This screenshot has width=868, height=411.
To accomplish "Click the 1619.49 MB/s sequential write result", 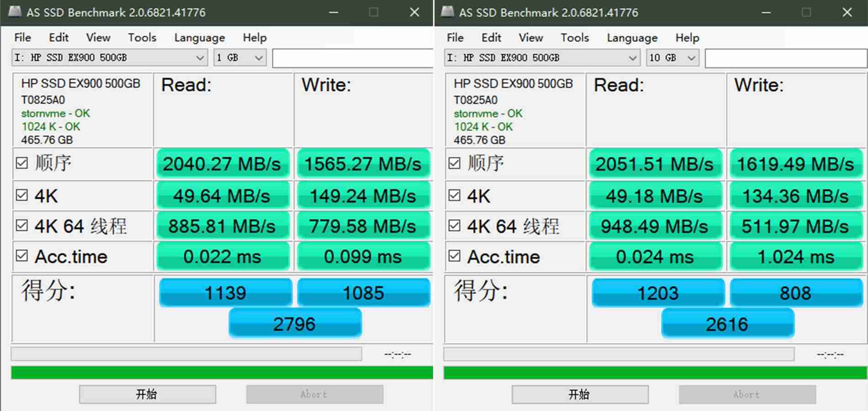I will click(x=796, y=163).
